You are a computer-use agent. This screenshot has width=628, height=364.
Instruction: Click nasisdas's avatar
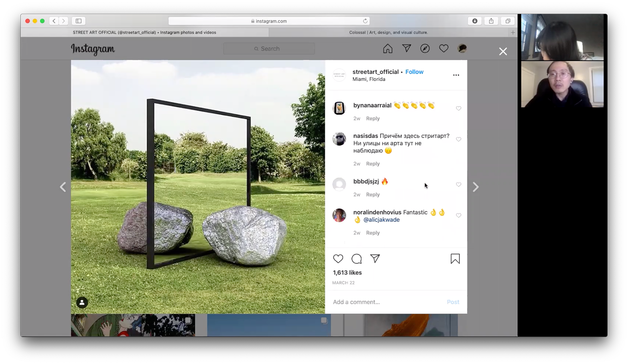(x=339, y=139)
